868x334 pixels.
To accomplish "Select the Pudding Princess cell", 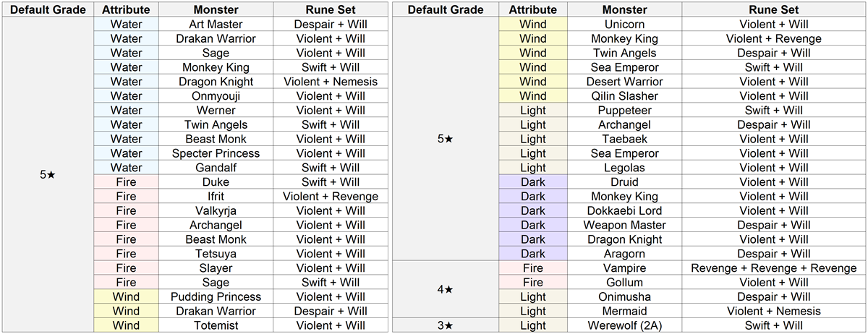I will point(216,296).
